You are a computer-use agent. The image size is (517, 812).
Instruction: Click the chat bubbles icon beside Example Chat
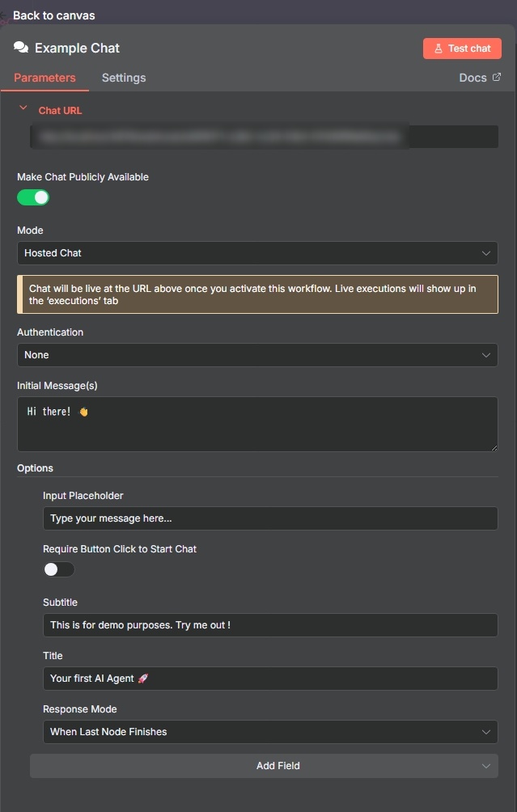click(x=21, y=48)
